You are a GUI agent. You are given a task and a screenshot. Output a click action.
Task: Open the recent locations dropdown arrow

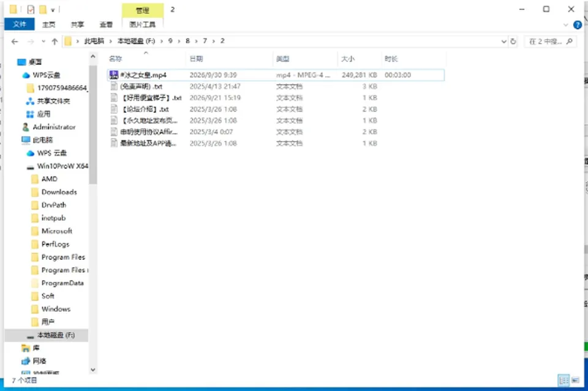coord(43,42)
